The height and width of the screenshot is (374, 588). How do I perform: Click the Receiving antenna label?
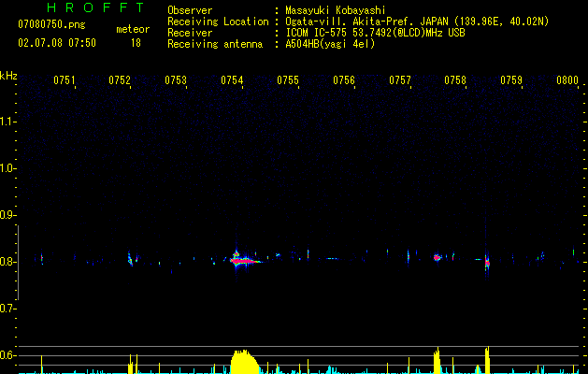[x=215, y=44]
